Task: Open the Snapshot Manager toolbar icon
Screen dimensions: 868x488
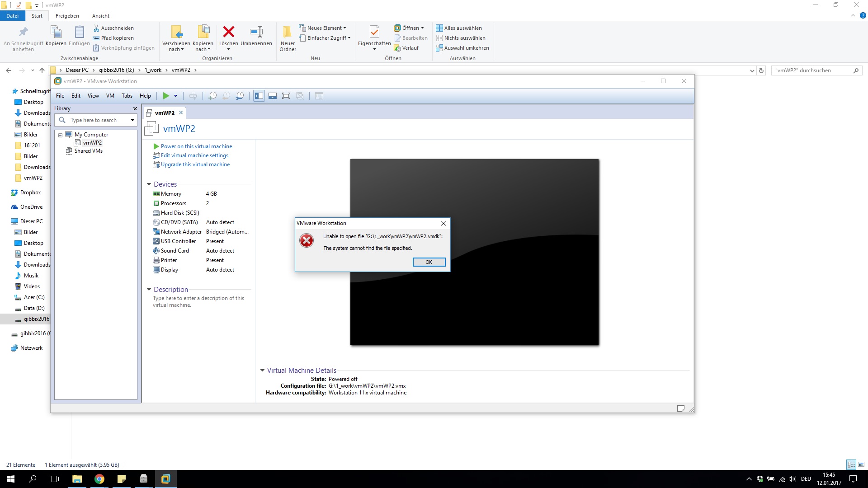Action: 240,96
